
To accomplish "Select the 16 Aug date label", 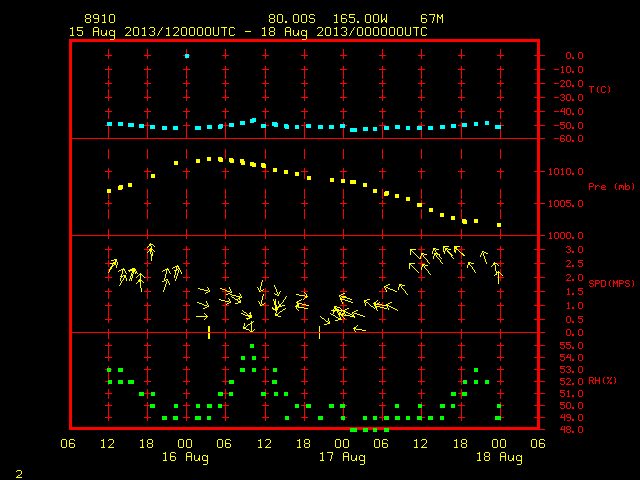I will pos(185,457).
